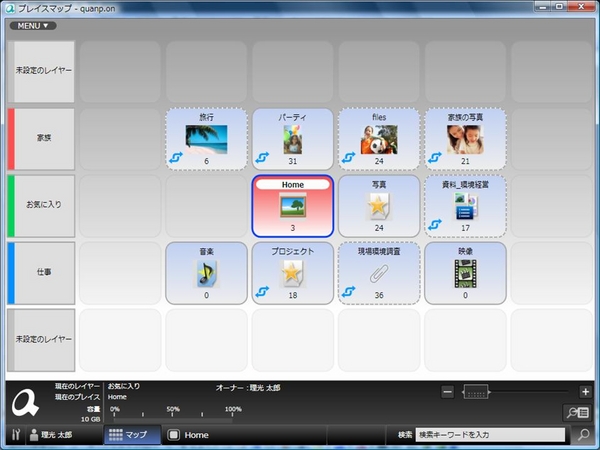
Task: Open the 家族の写真 place tile
Action: pos(465,139)
